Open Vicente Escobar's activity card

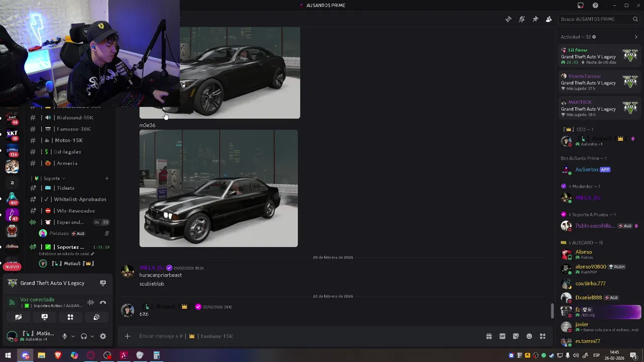[600, 82]
